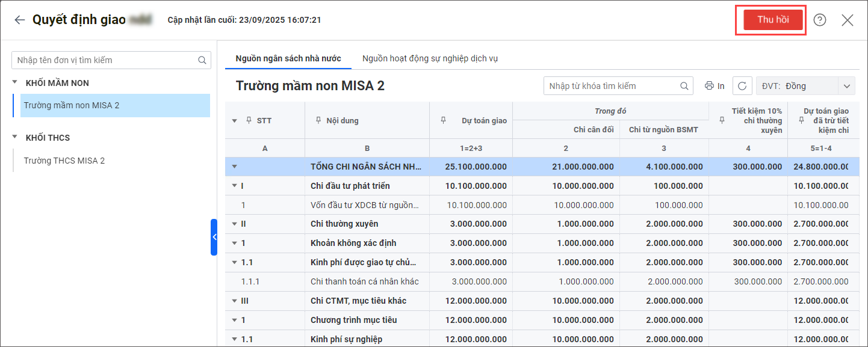Collapse the KHỐI MẦM NON group
The image size is (868, 347).
[x=15, y=82]
